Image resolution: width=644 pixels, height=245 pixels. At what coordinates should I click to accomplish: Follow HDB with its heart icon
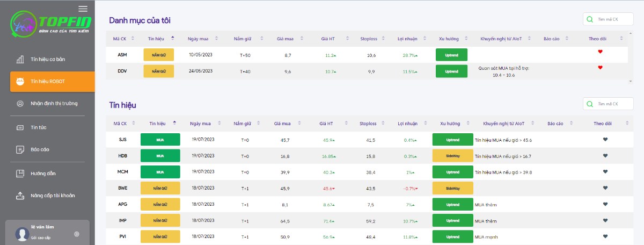(x=605, y=156)
